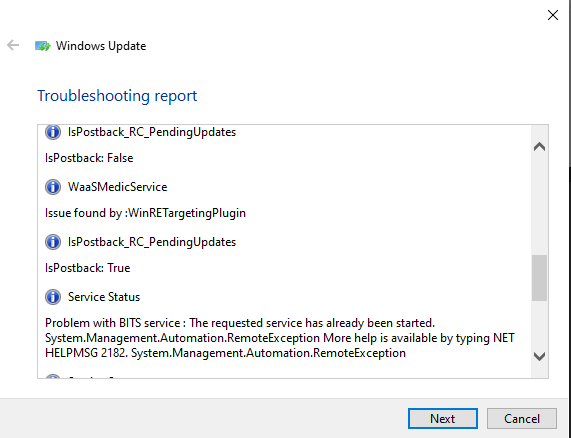Select the Service Status entry heading
Screen dimensions: 571x438
(104, 297)
